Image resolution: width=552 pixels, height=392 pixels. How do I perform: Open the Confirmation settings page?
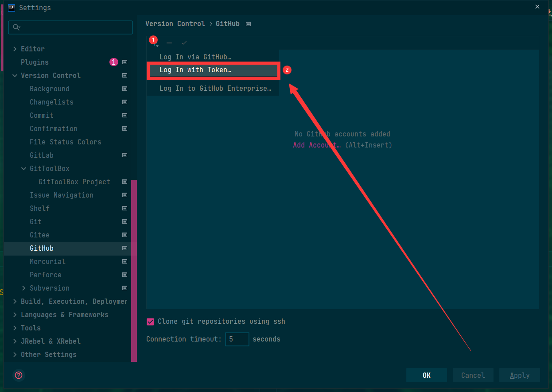pos(54,128)
